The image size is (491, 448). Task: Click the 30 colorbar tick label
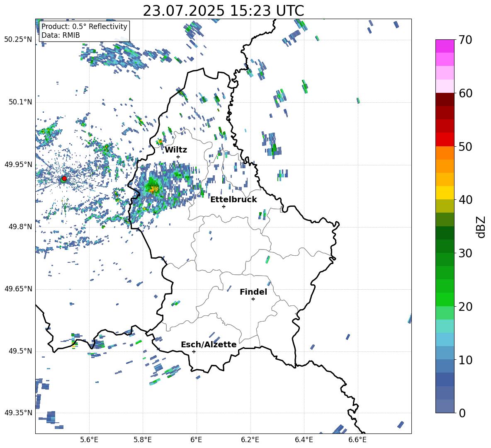pyautogui.click(x=465, y=253)
